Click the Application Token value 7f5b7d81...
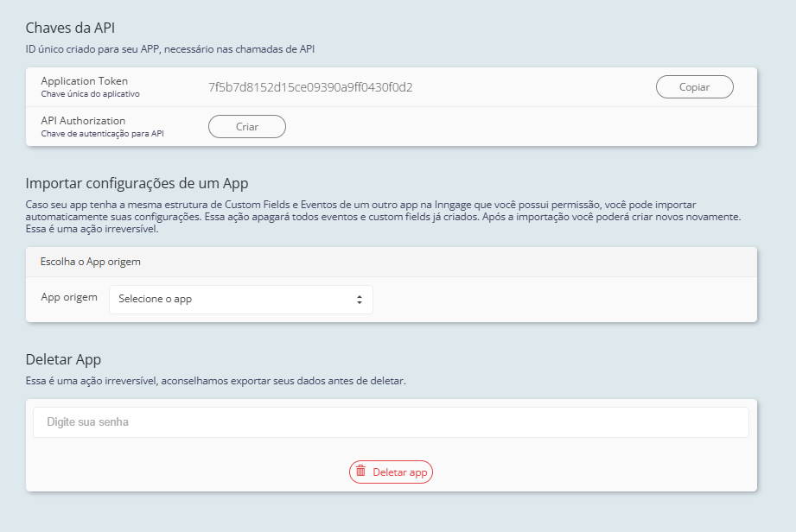 click(x=310, y=87)
